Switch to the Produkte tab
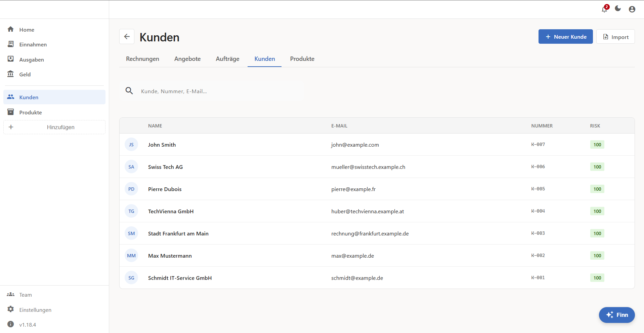Image resolution: width=644 pixels, height=333 pixels. (302, 59)
